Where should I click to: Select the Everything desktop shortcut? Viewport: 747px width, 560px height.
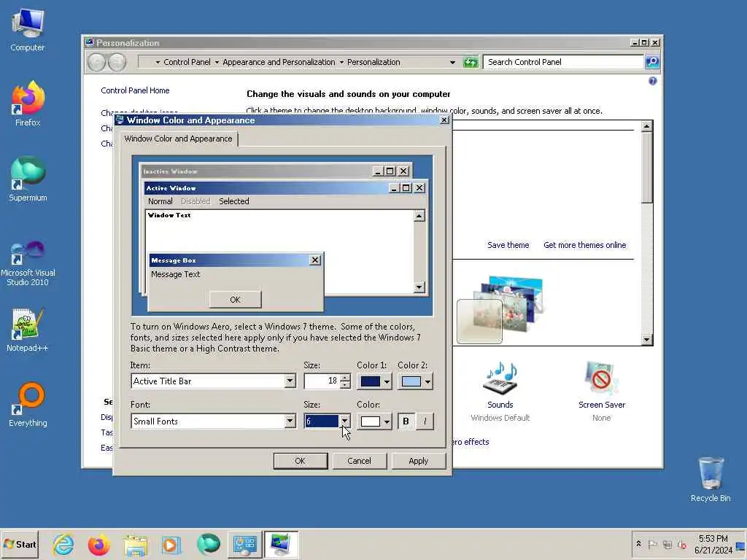coord(28,405)
